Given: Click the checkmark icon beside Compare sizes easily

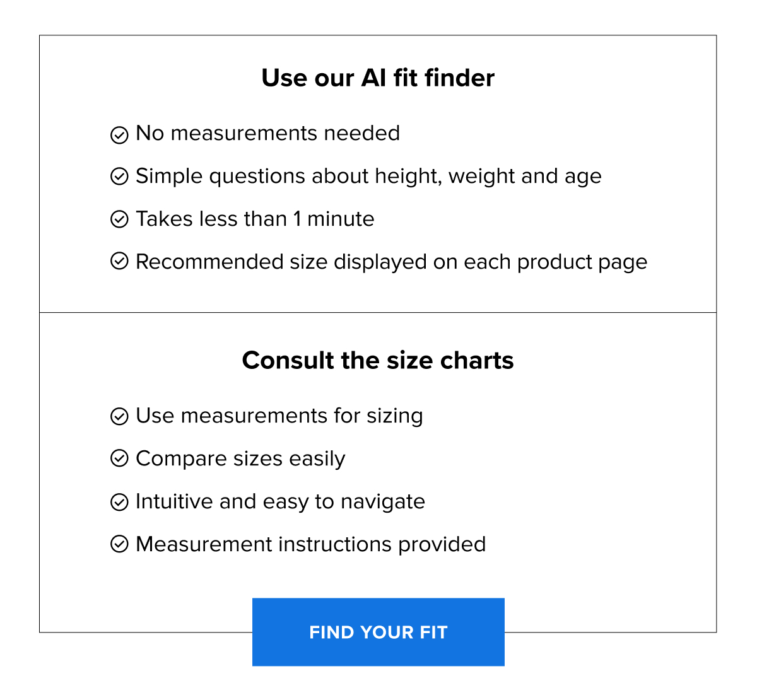Looking at the screenshot, I should pyautogui.click(x=120, y=459).
